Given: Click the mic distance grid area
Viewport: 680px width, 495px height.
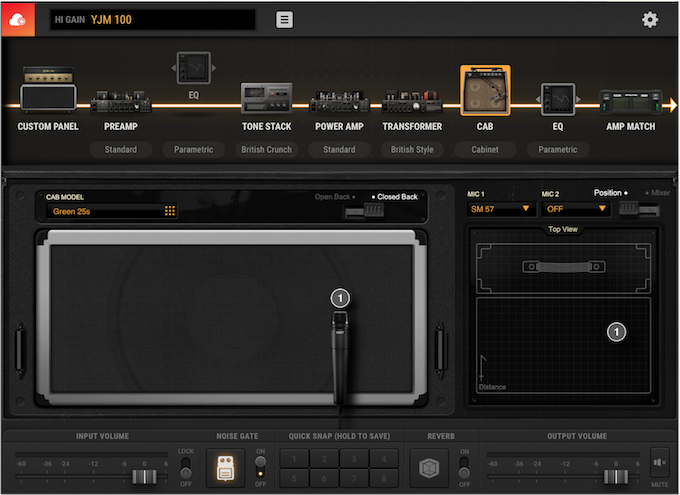Looking at the screenshot, I should click(563, 345).
